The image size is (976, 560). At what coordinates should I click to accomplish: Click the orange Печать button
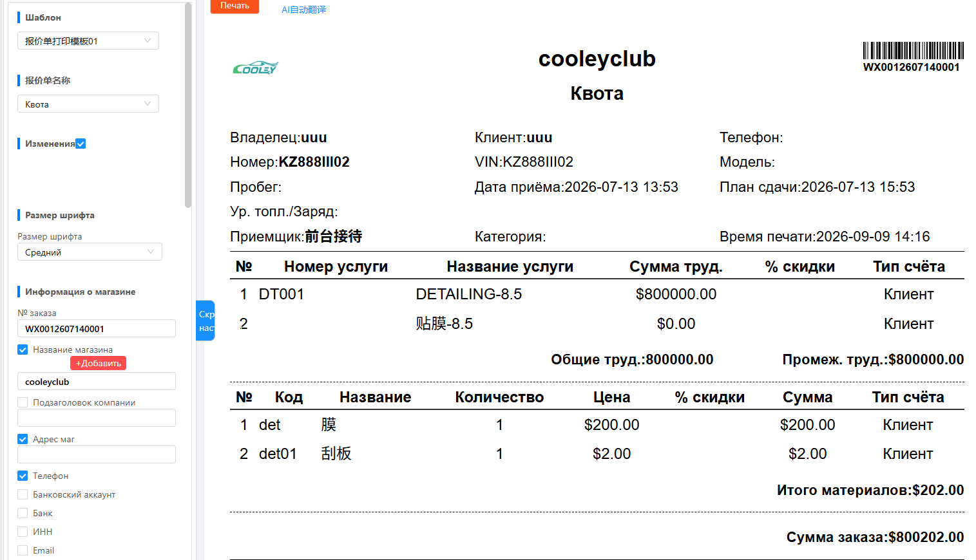234,6
